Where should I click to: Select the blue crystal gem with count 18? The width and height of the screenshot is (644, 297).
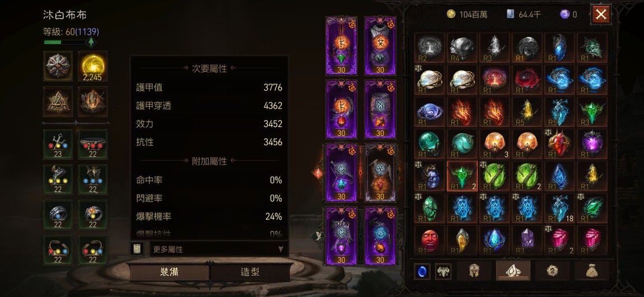point(559,208)
